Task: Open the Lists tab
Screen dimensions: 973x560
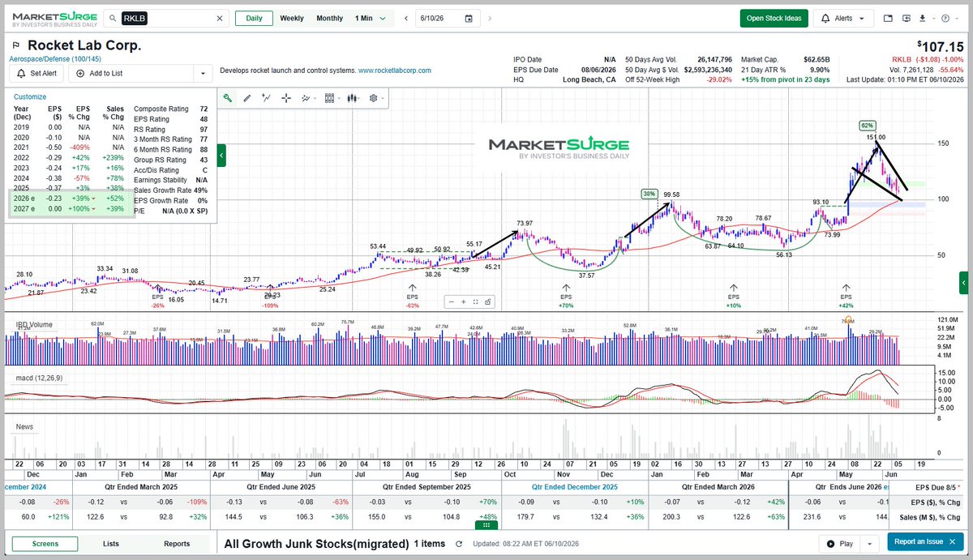Action: 111,544
